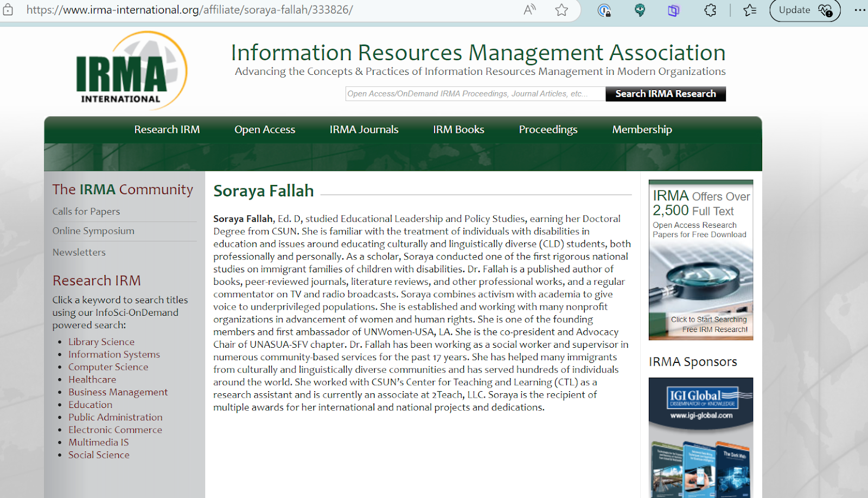Click the IGI Global sponsor banner

click(x=701, y=437)
